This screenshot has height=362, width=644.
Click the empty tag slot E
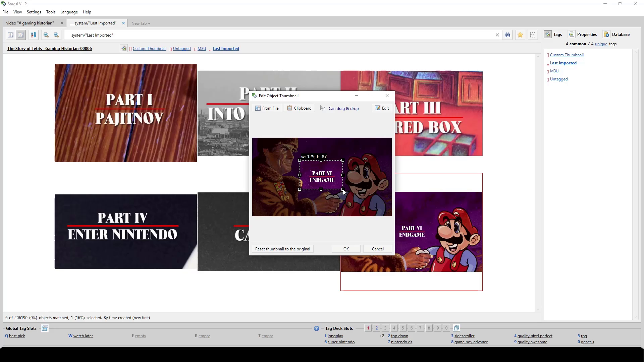140,336
